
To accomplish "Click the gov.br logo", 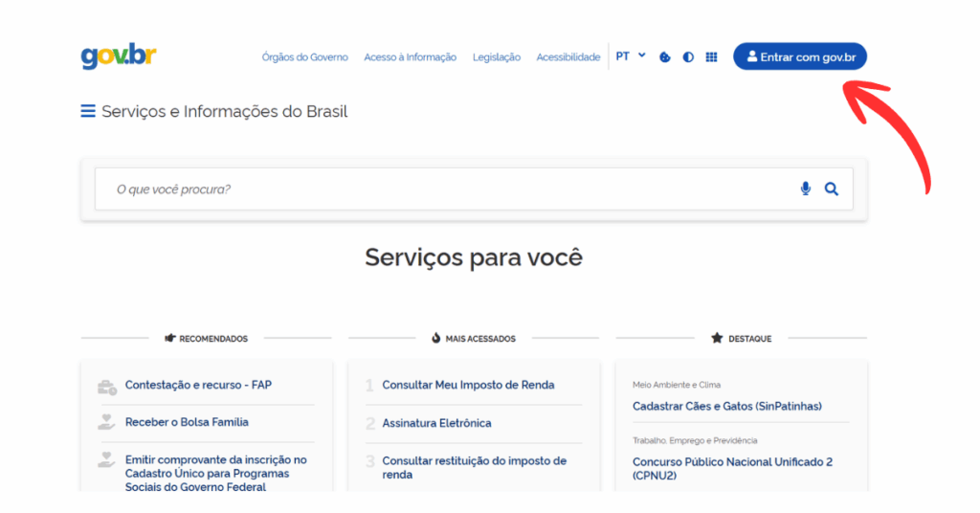I will [119, 56].
